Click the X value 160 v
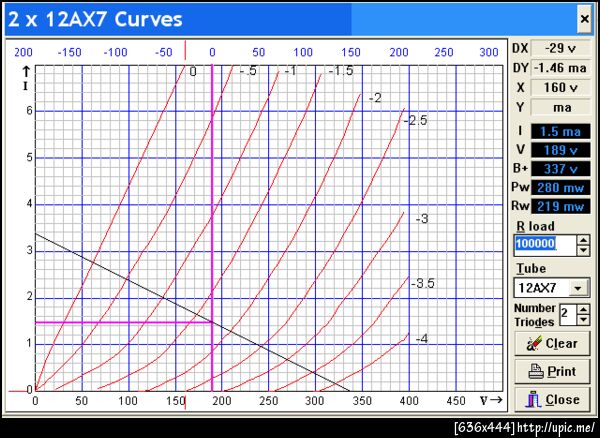The image size is (600, 438). pyautogui.click(x=561, y=88)
